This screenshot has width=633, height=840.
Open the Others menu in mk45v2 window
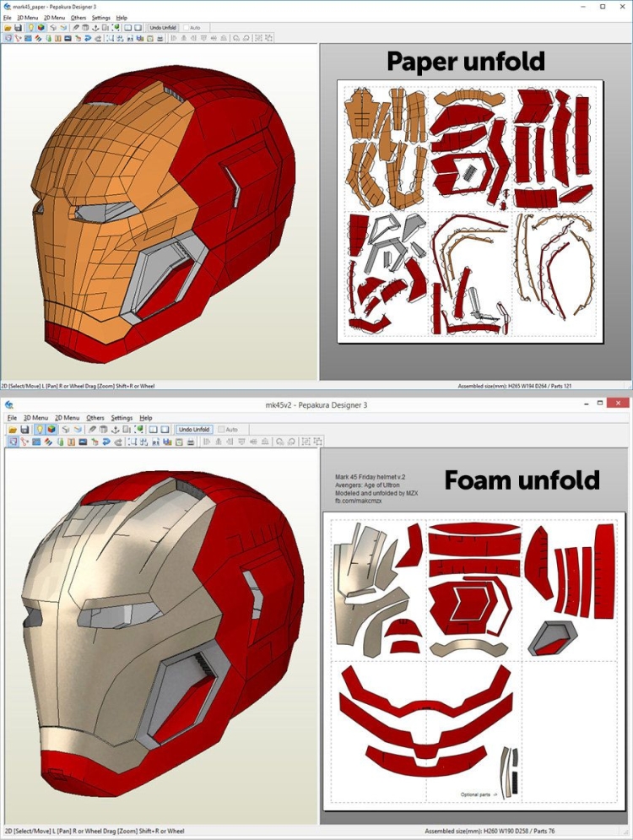point(95,417)
